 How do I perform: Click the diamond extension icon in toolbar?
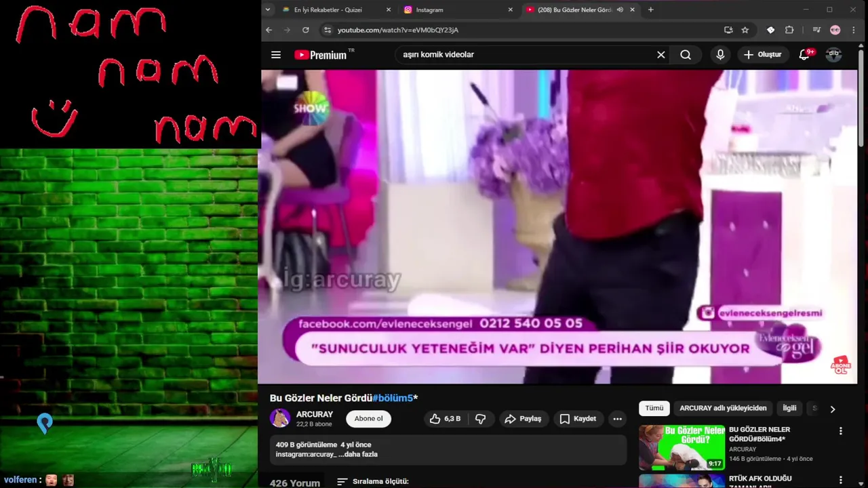pos(771,30)
